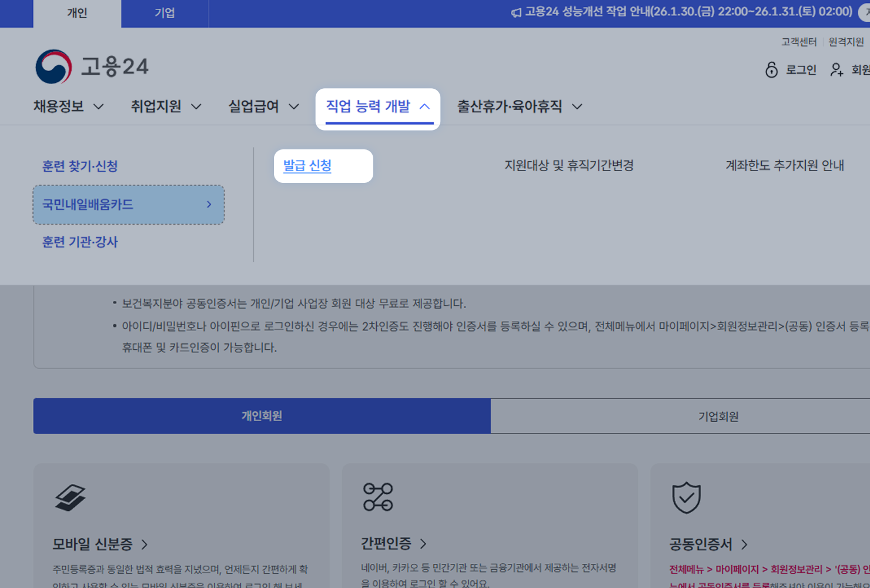Select the 개인 tab at top
This screenshot has width=870, height=588.
click(x=77, y=13)
